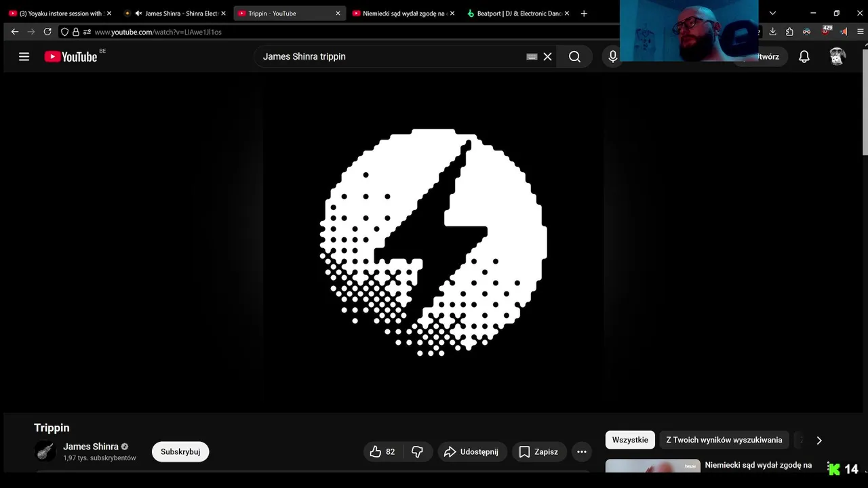The image size is (868, 488).
Task: Open Niemiecki sąd wydał zgodę recommended video title
Action: tap(758, 465)
